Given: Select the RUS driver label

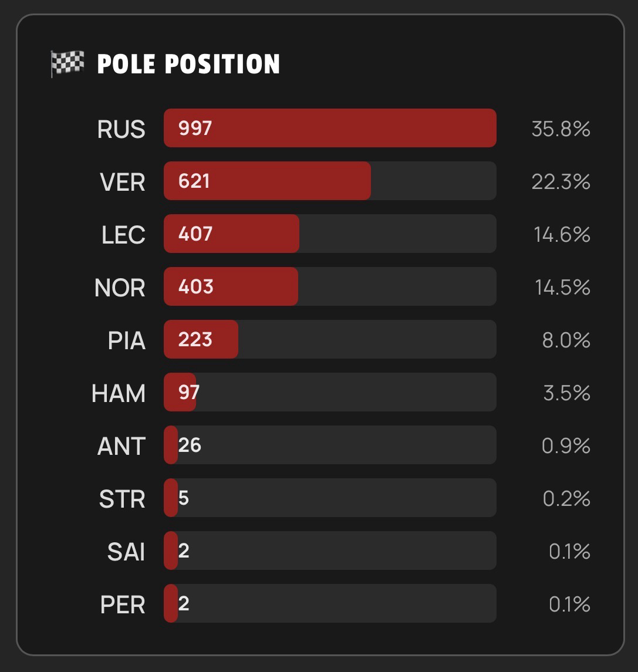Looking at the screenshot, I should click(121, 129).
